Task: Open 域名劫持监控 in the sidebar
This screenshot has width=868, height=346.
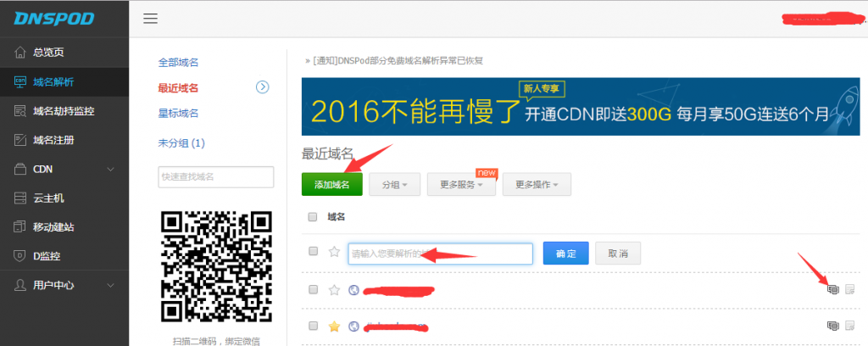Action: 64,111
